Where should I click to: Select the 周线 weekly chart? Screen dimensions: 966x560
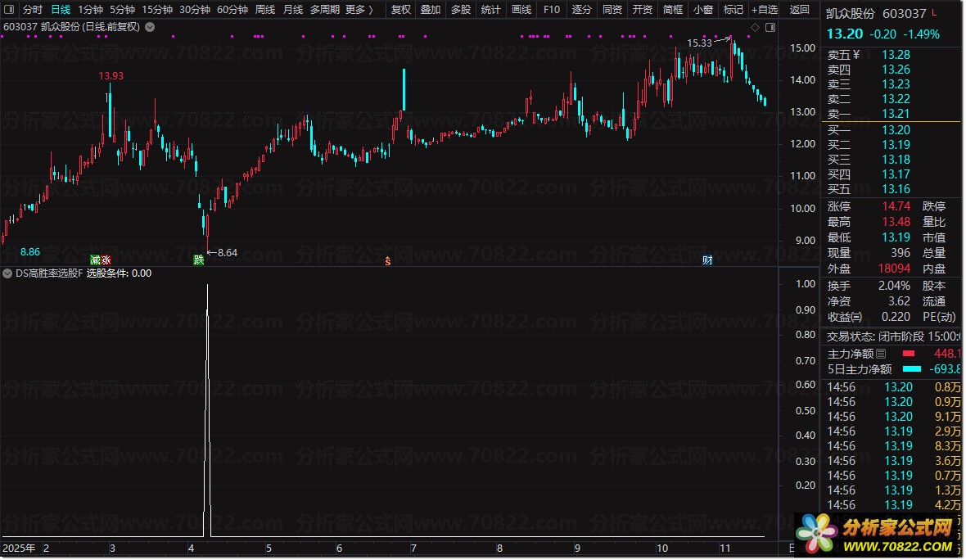[x=265, y=9]
